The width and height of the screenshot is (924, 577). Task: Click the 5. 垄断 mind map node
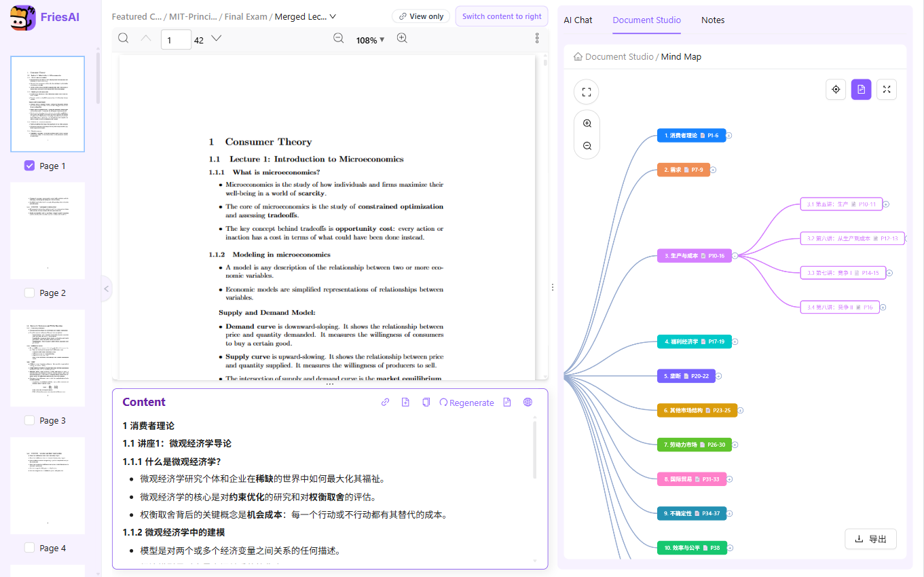[x=685, y=376]
